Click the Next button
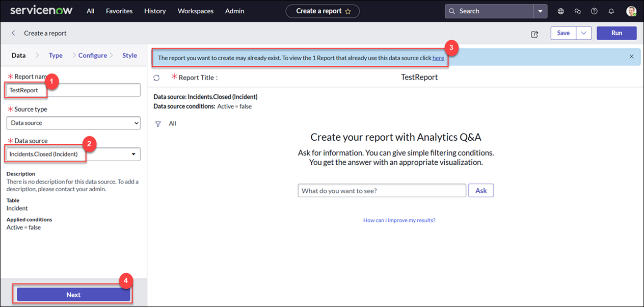Image resolution: width=644 pixels, height=307 pixels. [73, 295]
